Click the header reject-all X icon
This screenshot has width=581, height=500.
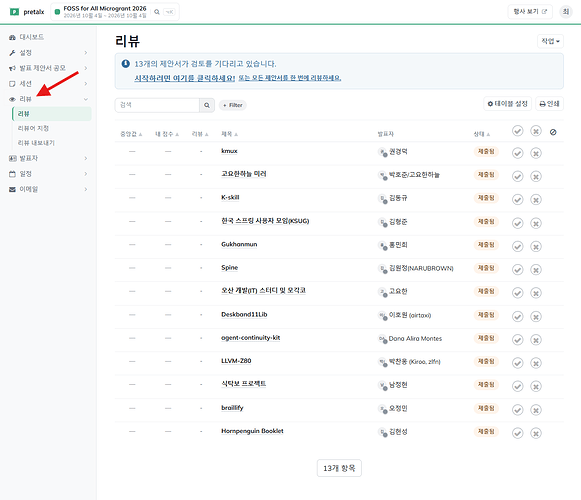tap(536, 130)
